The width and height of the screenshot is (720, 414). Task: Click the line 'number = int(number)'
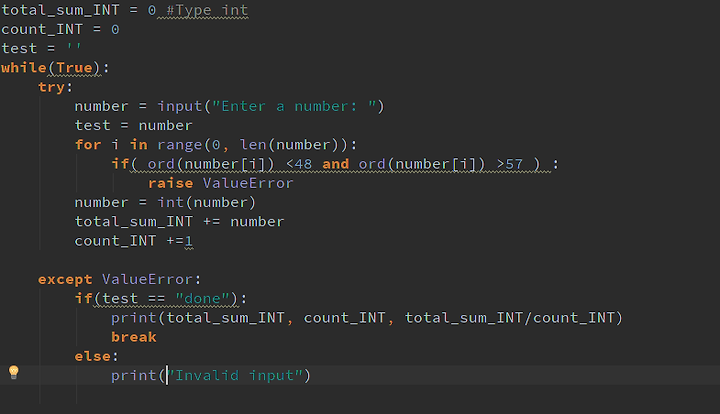[165, 202]
